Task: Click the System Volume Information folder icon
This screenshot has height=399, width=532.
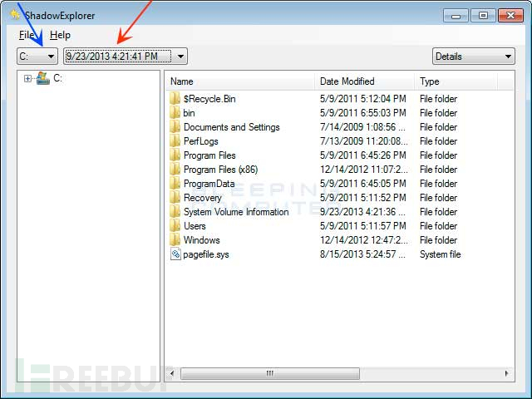Action: [x=175, y=212]
